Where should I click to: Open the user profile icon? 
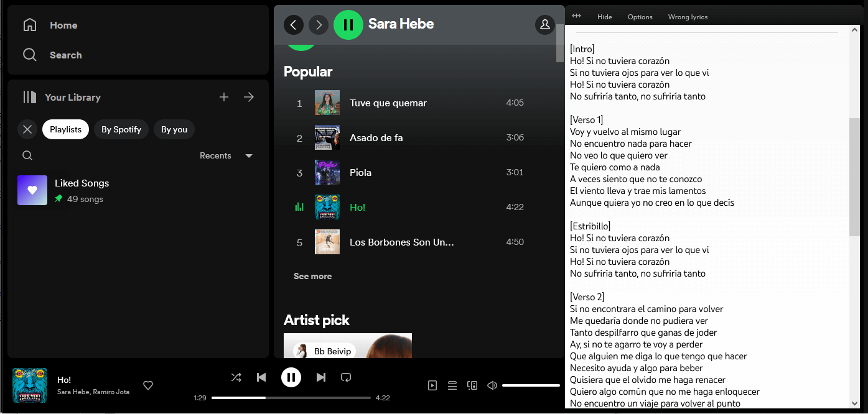coord(545,25)
